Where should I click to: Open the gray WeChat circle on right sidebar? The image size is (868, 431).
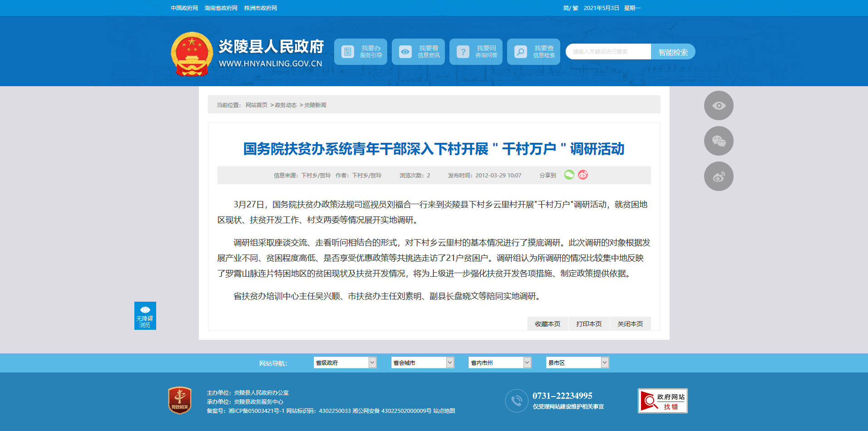(x=719, y=141)
